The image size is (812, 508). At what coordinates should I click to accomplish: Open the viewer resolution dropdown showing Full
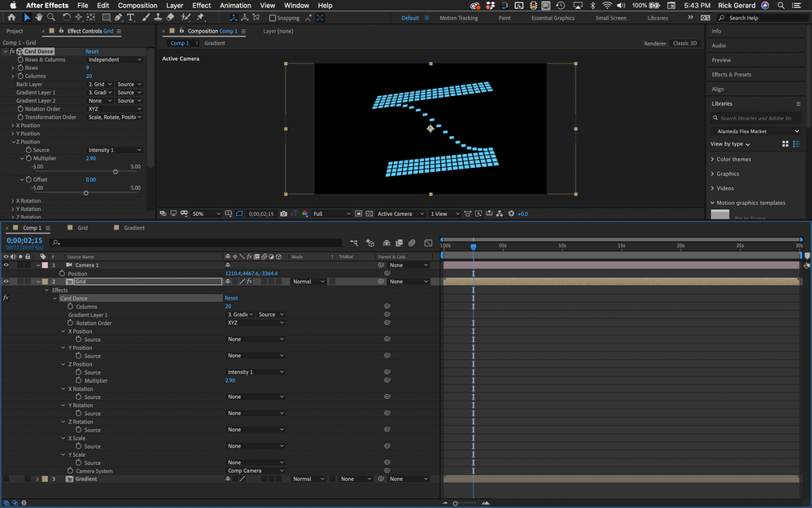[331, 213]
